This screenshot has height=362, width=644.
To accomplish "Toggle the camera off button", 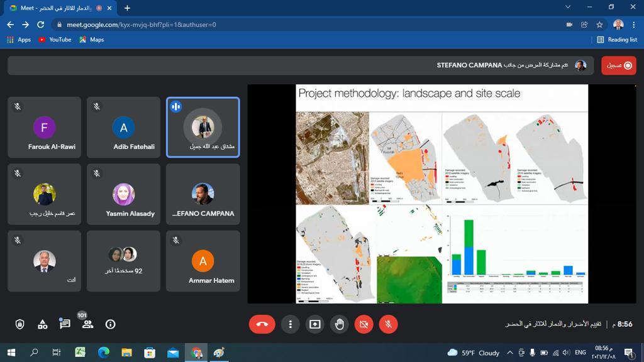I will coord(364,324).
